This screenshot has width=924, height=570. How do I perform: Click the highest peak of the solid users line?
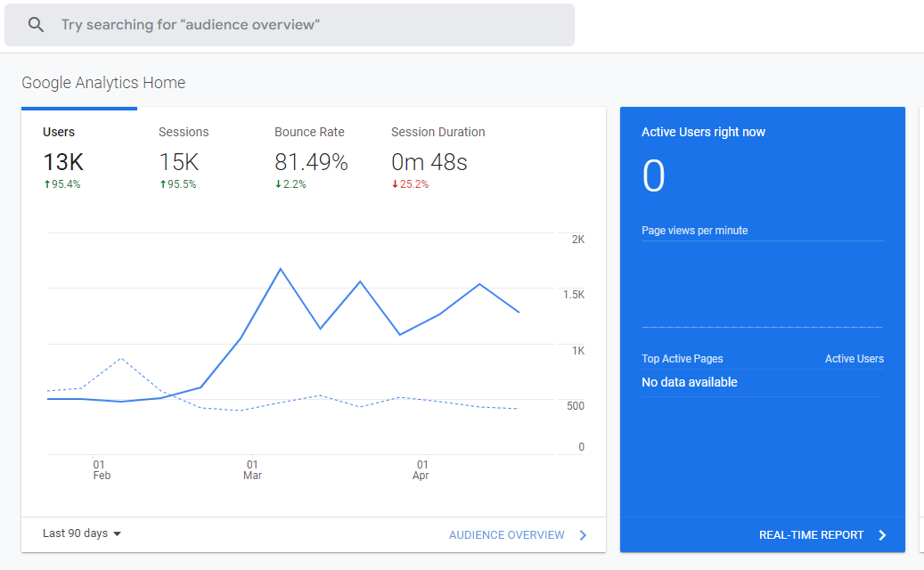(x=281, y=269)
